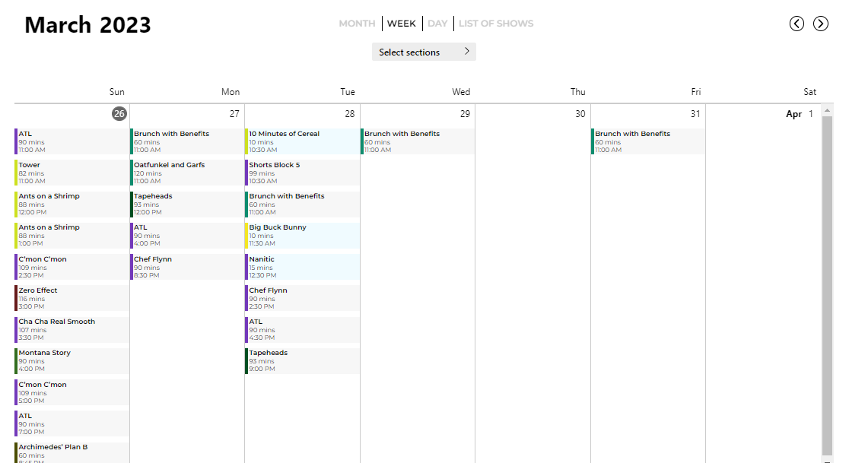Select date 30 on Thursday
Screen dimensions: 868x463
pyautogui.click(x=580, y=114)
